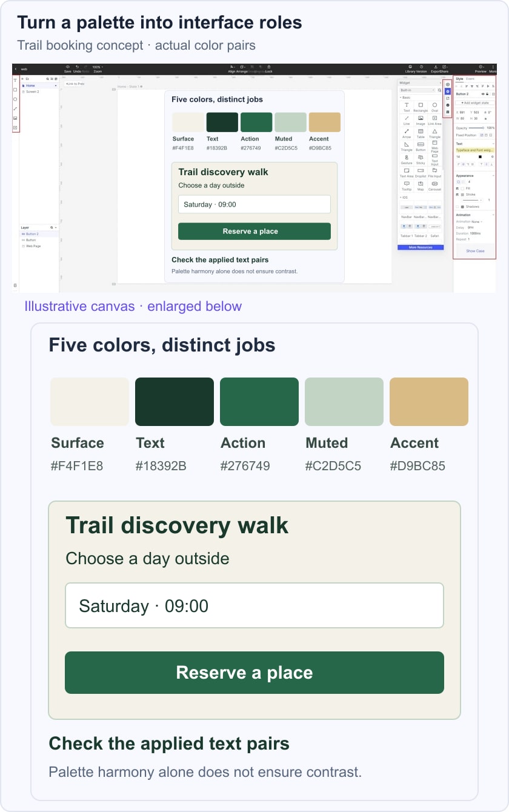Pick the File Input widget in the Widget panel

[x=434, y=173]
